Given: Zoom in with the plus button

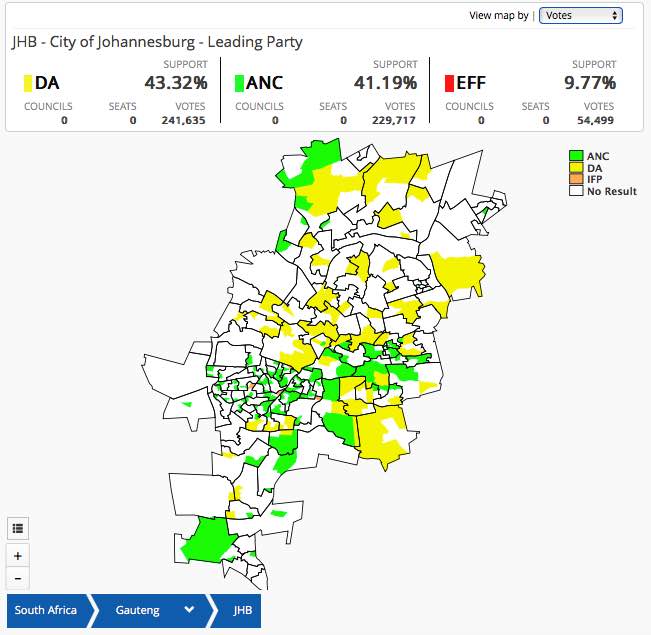Looking at the screenshot, I should [x=18, y=554].
